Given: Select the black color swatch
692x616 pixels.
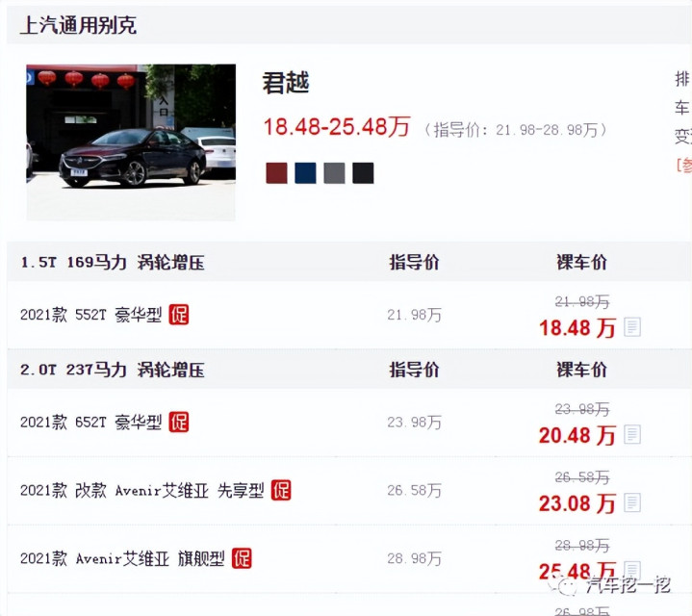Looking at the screenshot, I should (x=363, y=173).
